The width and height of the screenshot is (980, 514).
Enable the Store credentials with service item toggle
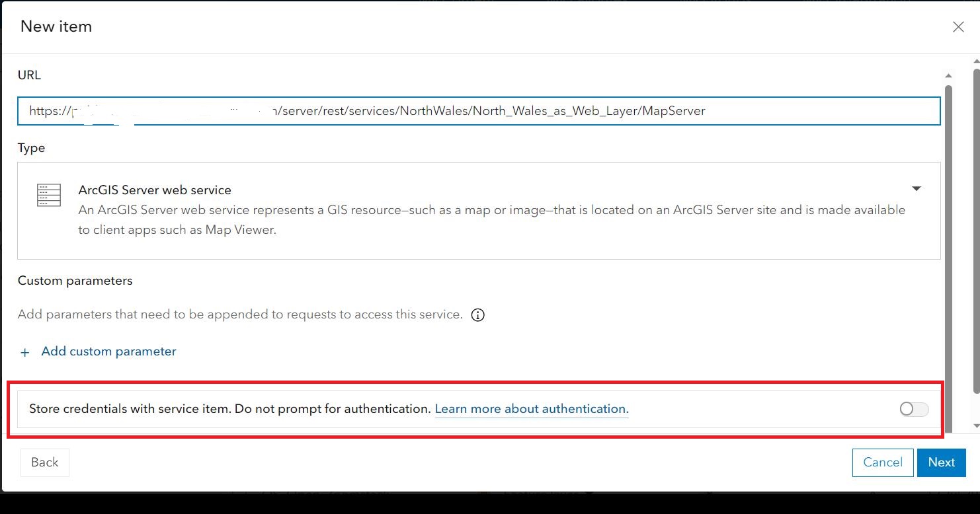[x=913, y=409]
